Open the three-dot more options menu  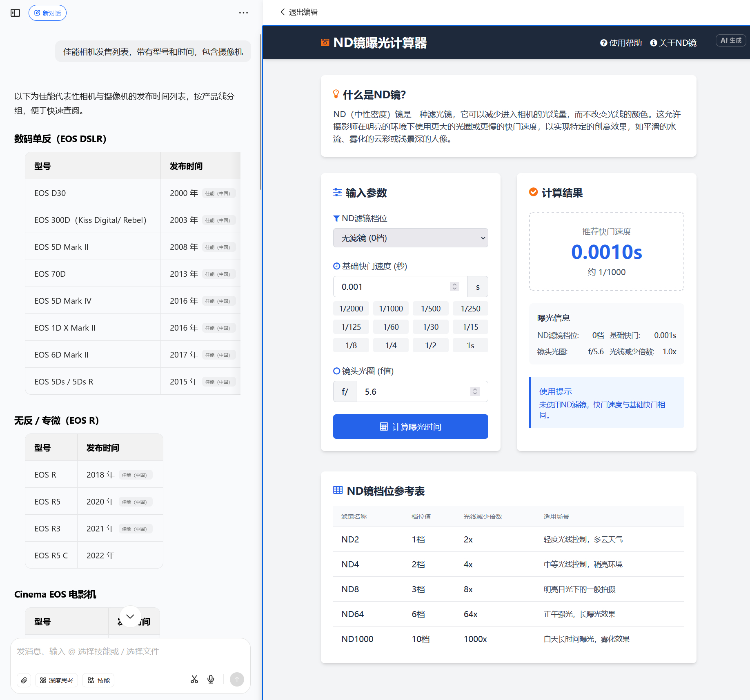point(243,13)
